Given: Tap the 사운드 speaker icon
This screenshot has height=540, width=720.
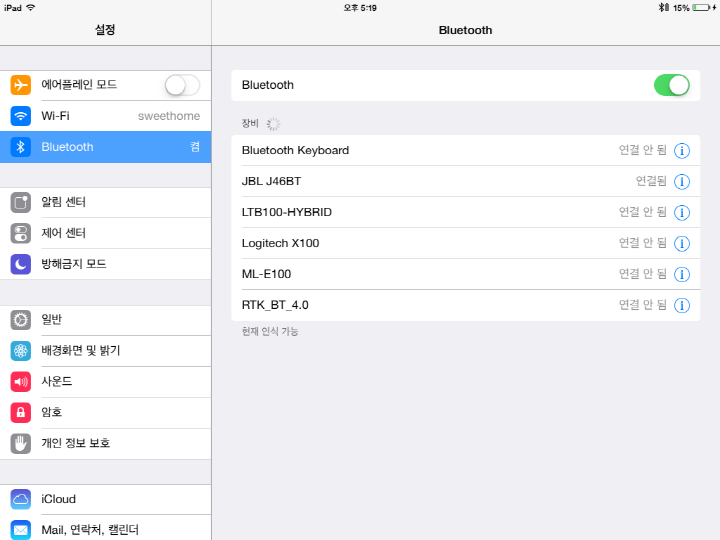Looking at the screenshot, I should pos(21,382).
